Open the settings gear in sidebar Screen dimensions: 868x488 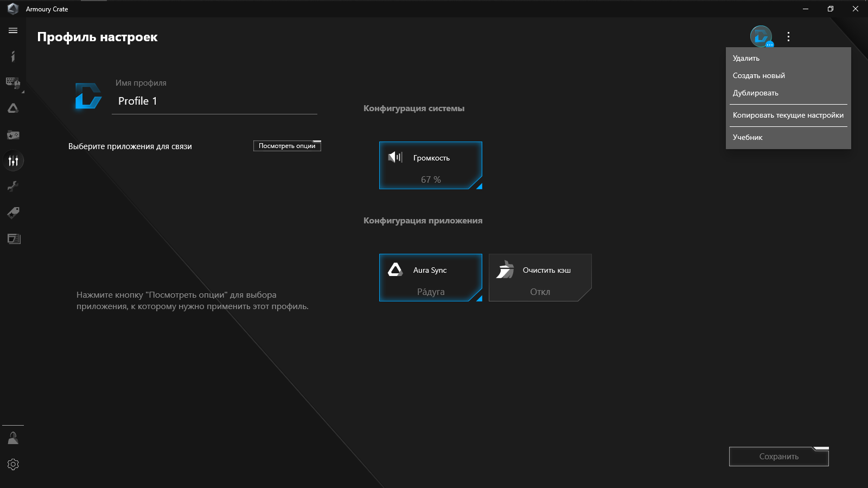tap(13, 464)
